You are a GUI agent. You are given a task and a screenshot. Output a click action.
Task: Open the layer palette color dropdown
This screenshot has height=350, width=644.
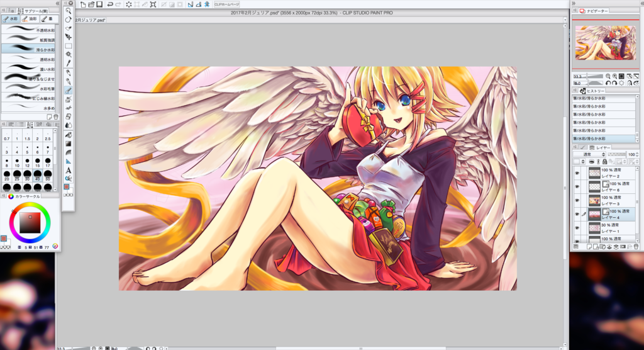point(579,162)
